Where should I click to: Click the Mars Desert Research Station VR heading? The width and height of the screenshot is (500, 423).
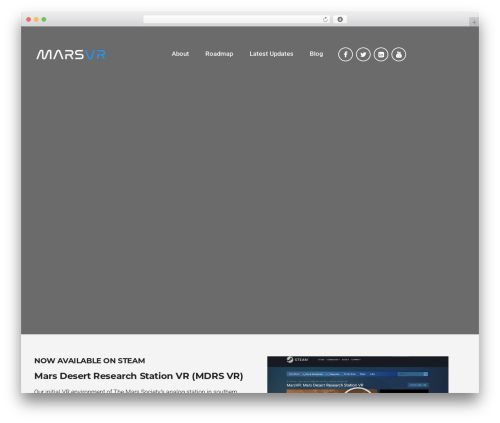tap(139, 376)
